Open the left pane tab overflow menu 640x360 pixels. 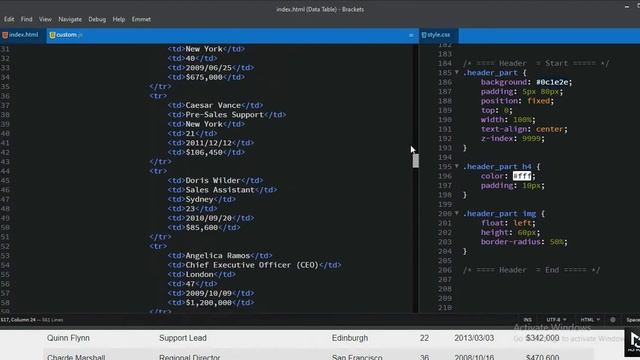411,36
